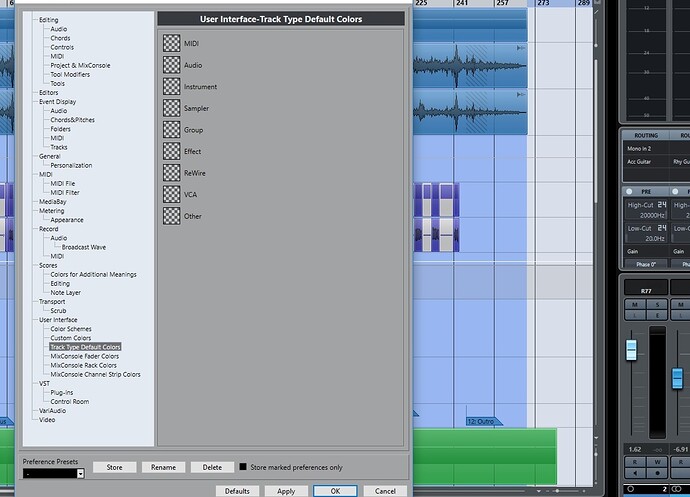Bypass the PRE section on first channel
690x497 pixels.
tap(629, 191)
